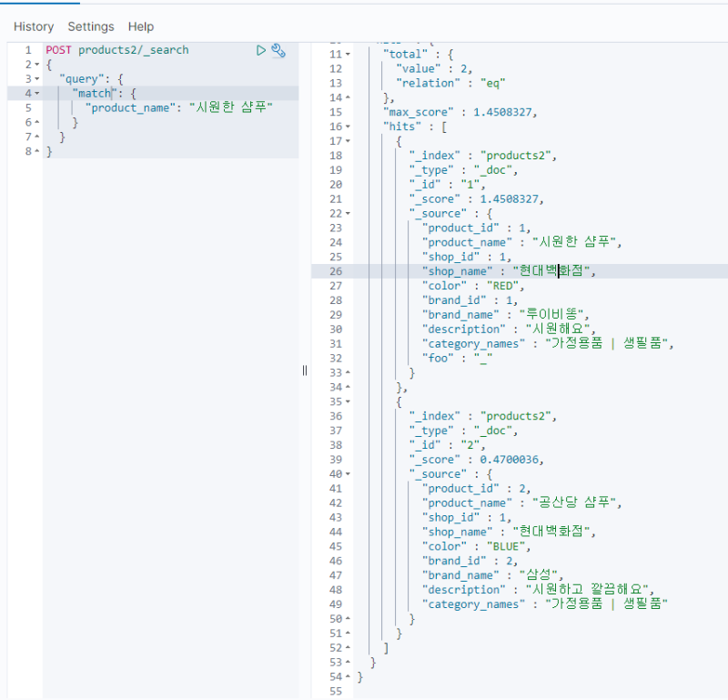Fold the first hit object at line 17

(x=348, y=141)
